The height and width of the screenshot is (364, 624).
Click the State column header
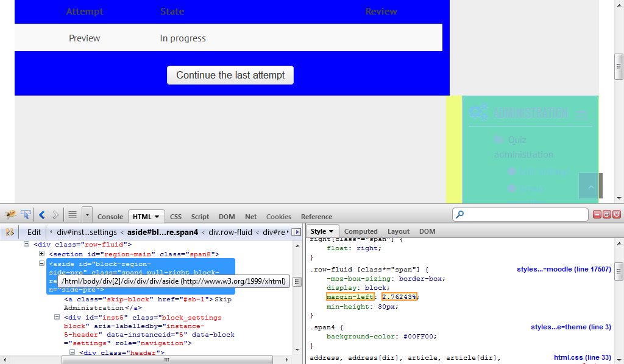172,12
